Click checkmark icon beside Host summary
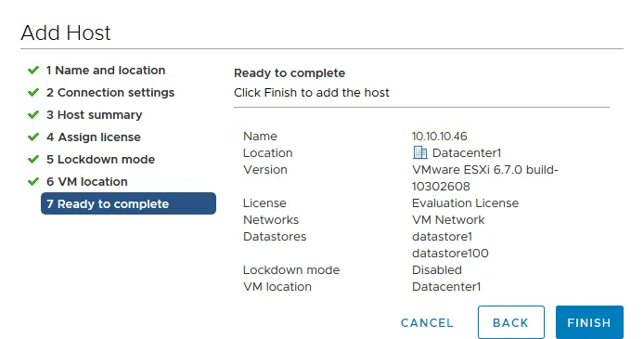The height and width of the screenshot is (339, 644). [33, 114]
